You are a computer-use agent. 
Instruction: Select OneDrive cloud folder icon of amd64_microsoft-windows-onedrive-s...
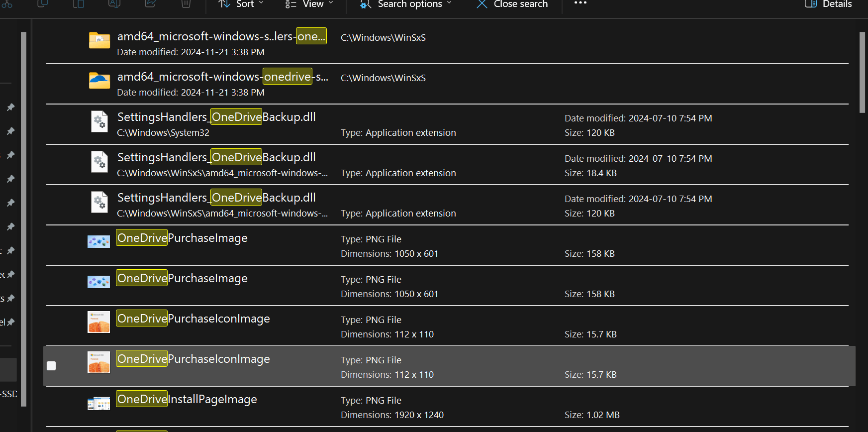tap(99, 80)
